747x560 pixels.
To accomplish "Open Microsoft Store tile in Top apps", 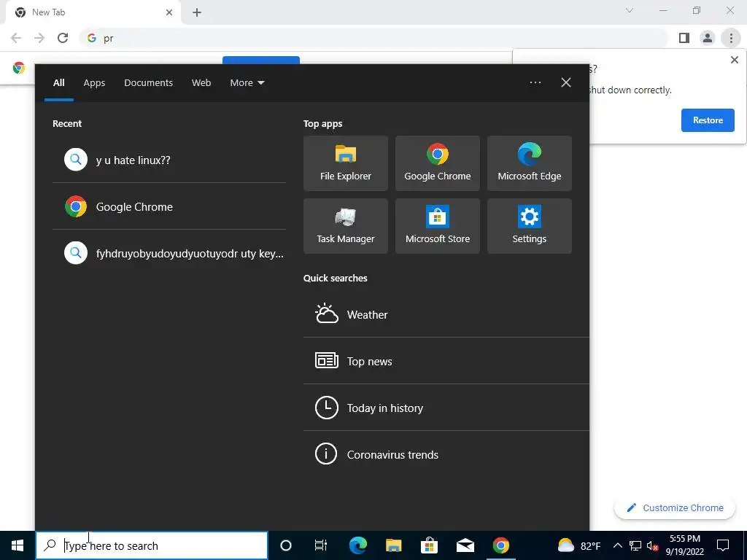I will (x=438, y=226).
